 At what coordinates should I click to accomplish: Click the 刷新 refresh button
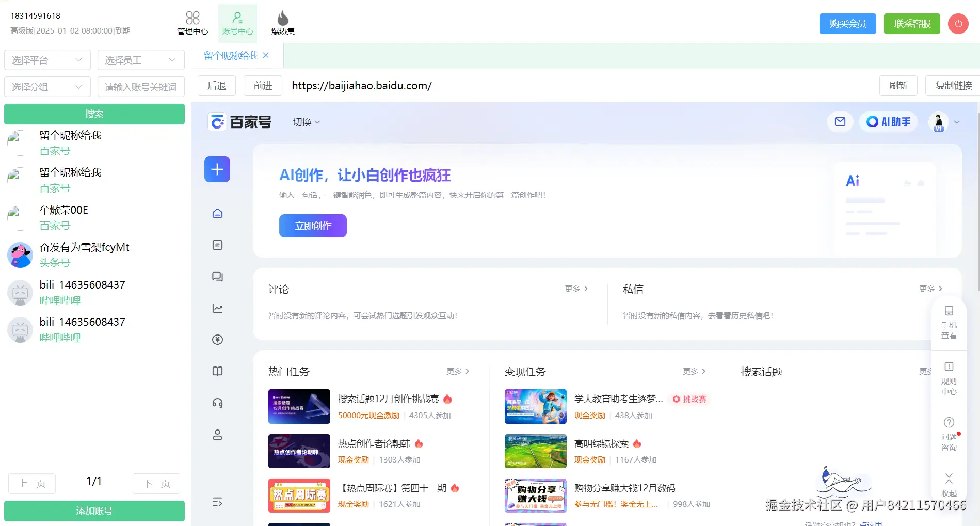tap(898, 86)
